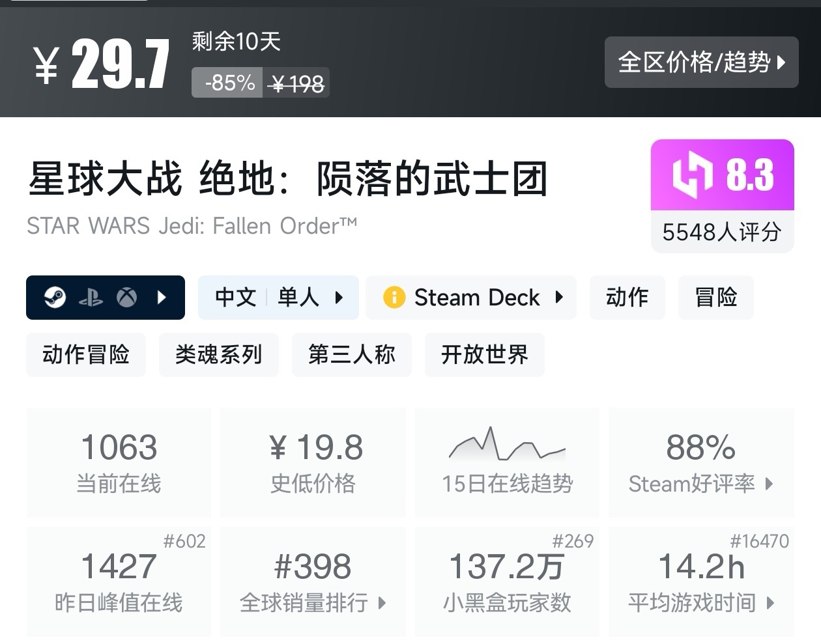Click the arrow beside 平均游戏时间
The height and width of the screenshot is (644, 821).
tap(771, 603)
